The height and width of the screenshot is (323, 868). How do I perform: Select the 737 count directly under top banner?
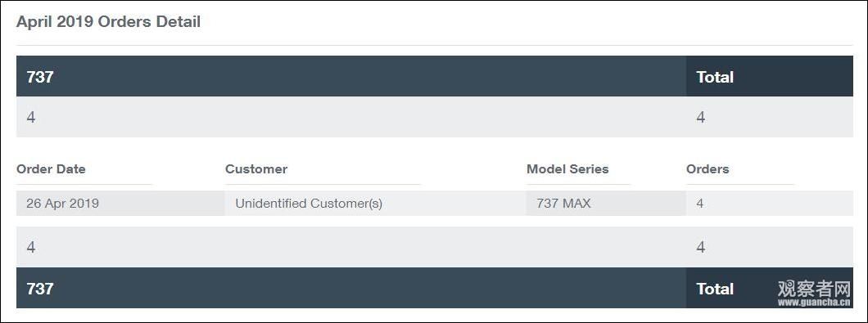[31, 117]
